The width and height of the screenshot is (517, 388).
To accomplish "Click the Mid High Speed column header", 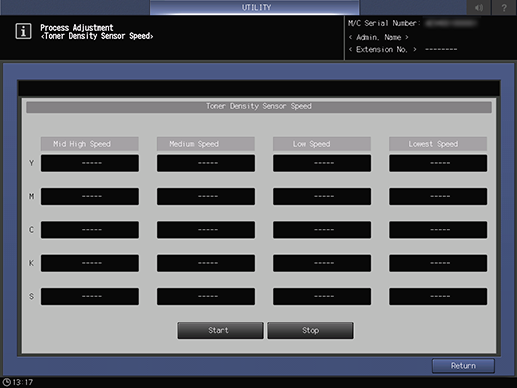I will 90,144.
